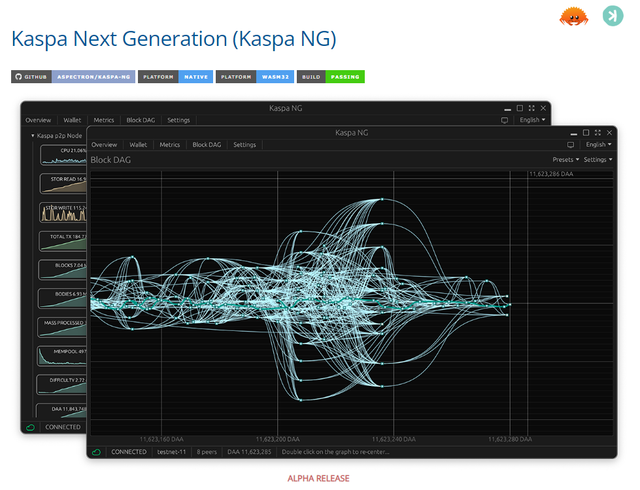Click the 11,623,200 DAA axis label
Viewport: 640px width, 490px height.
[x=278, y=439]
